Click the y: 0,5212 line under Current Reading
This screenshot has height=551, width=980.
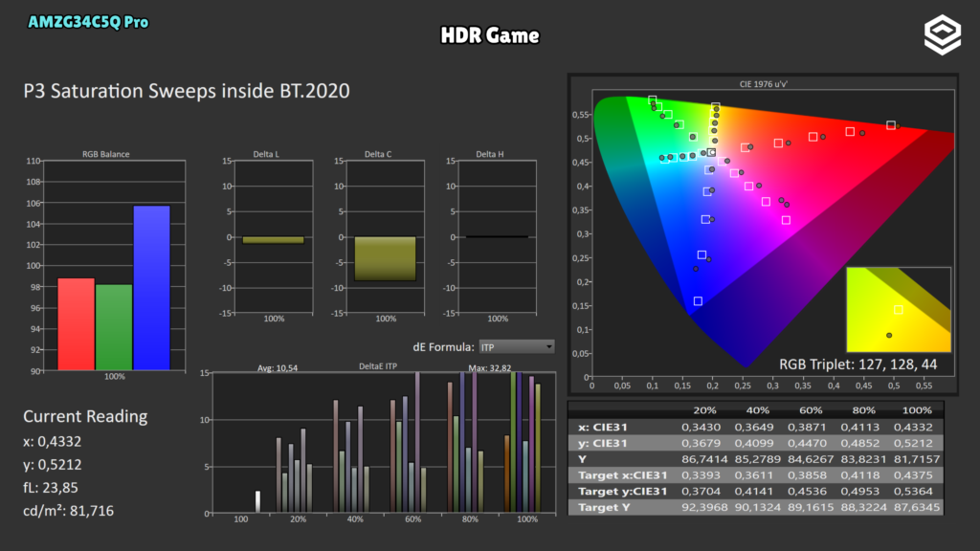point(53,465)
